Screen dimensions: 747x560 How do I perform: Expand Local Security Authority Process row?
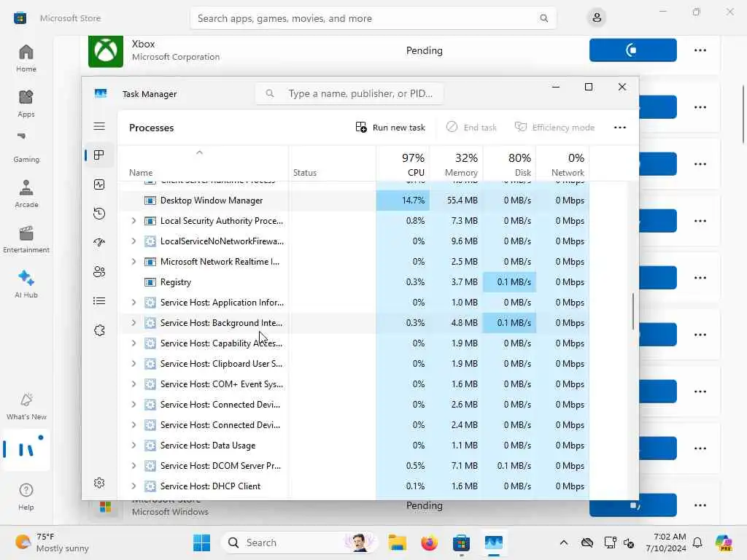(x=134, y=220)
